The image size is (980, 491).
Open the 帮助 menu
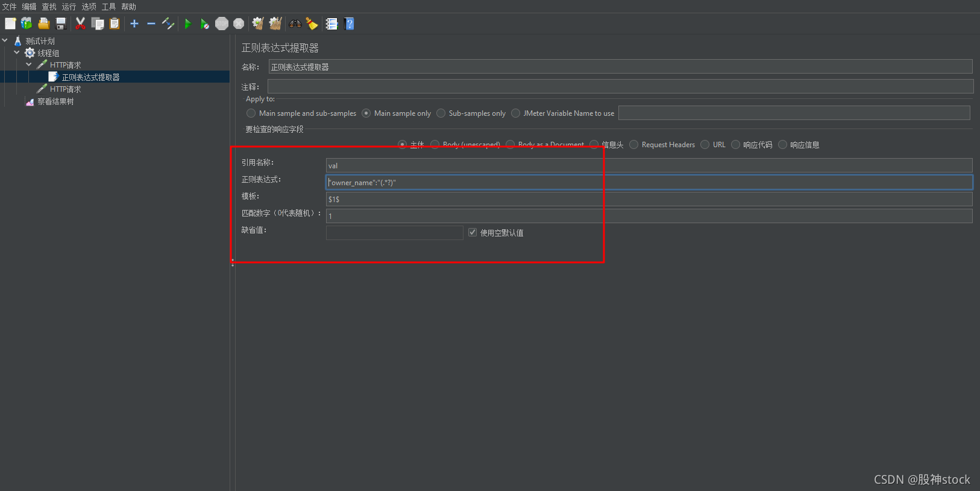point(128,7)
